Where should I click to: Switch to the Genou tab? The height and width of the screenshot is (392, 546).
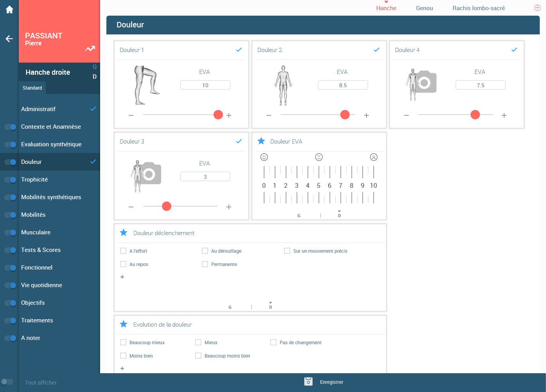coord(424,8)
